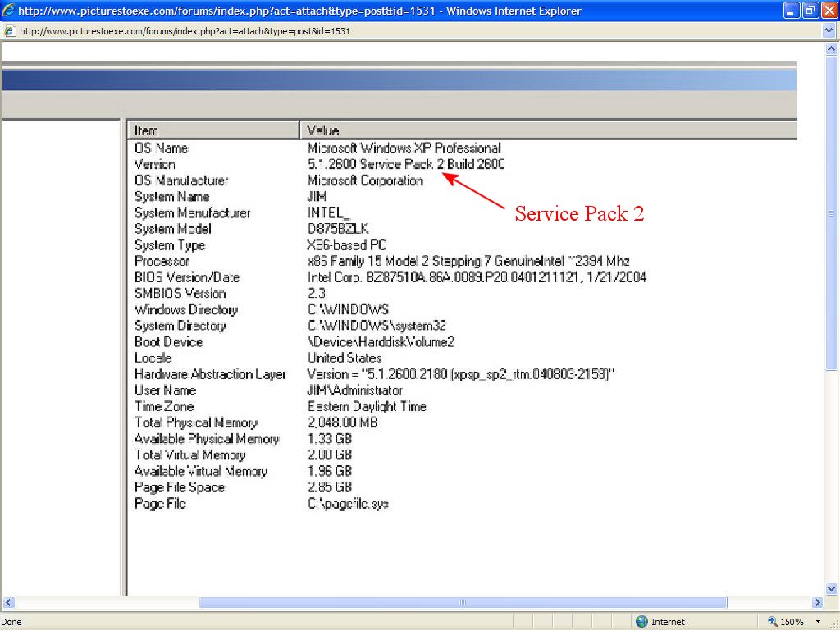Select the Available Physical Memory row label
This screenshot has height=630, width=840.
[x=206, y=439]
